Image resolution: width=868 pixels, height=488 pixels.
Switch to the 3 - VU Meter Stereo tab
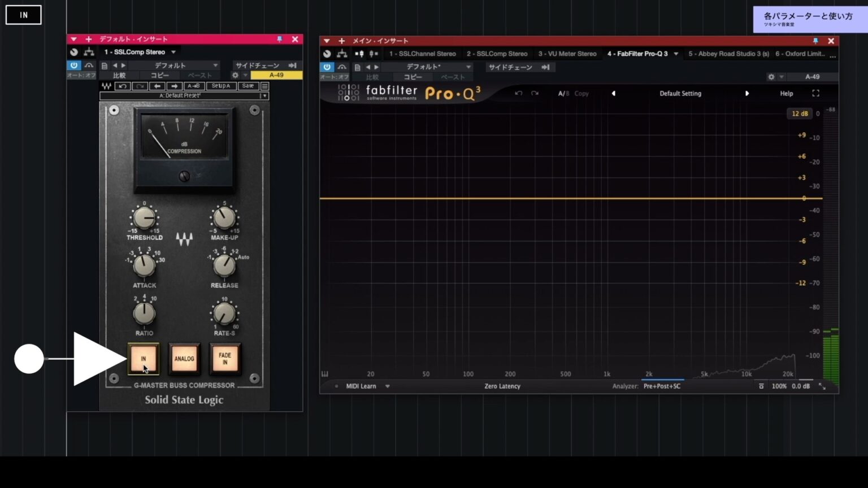tap(567, 54)
